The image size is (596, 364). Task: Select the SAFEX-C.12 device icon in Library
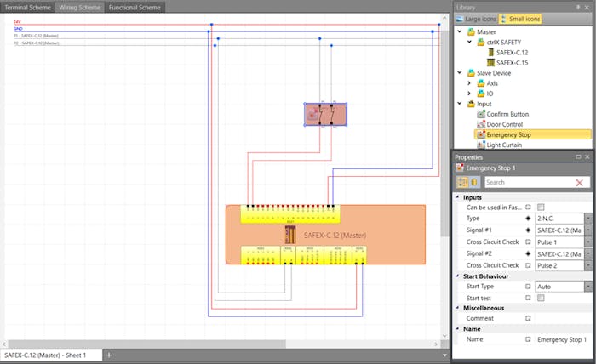point(490,53)
